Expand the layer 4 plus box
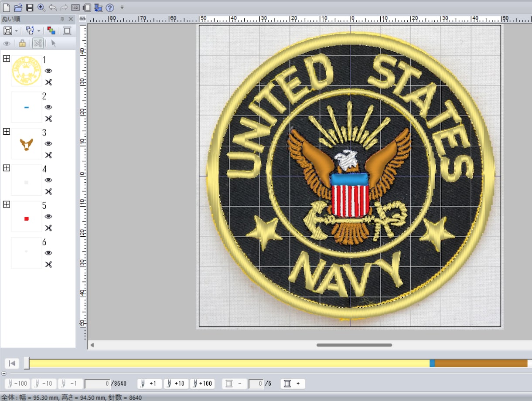 point(6,168)
